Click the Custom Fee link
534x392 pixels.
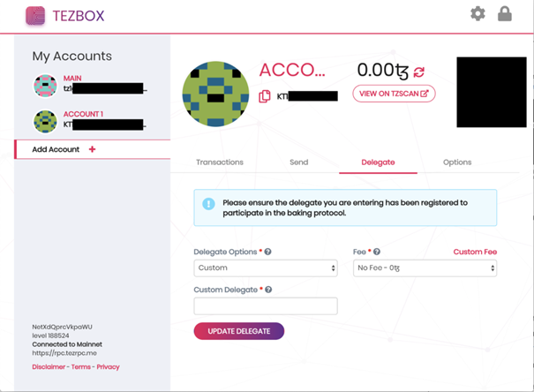[x=475, y=252]
